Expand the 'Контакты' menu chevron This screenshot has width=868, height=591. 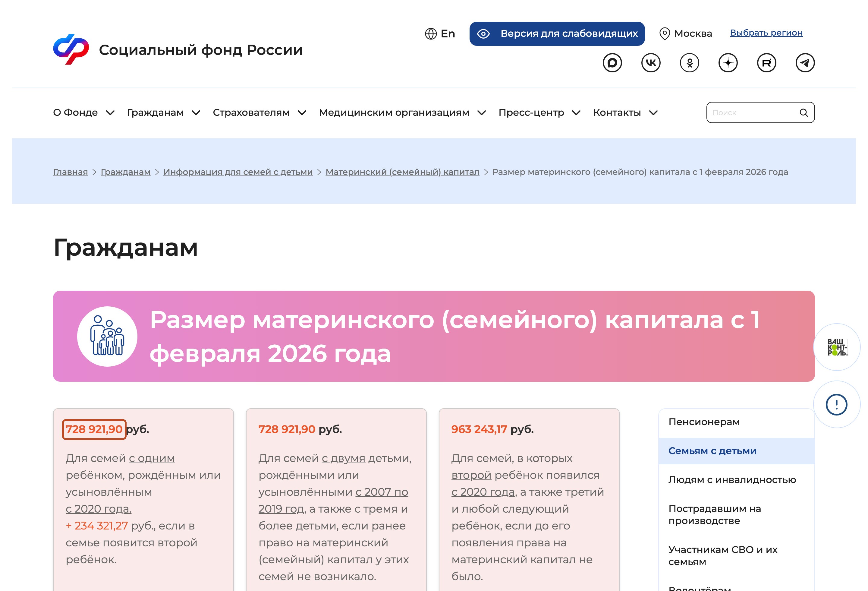653,113
